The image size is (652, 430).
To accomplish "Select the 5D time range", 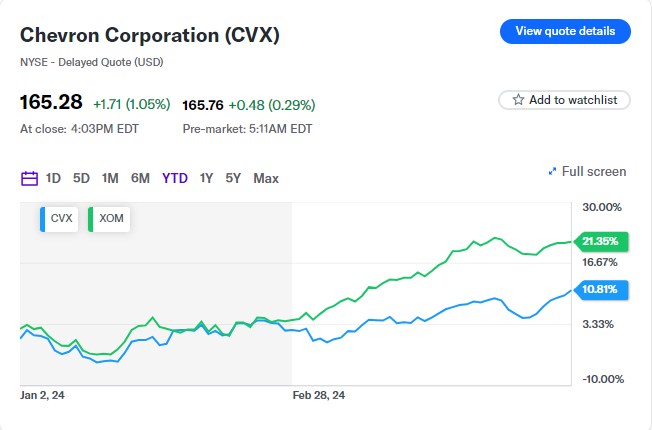I will coord(81,179).
